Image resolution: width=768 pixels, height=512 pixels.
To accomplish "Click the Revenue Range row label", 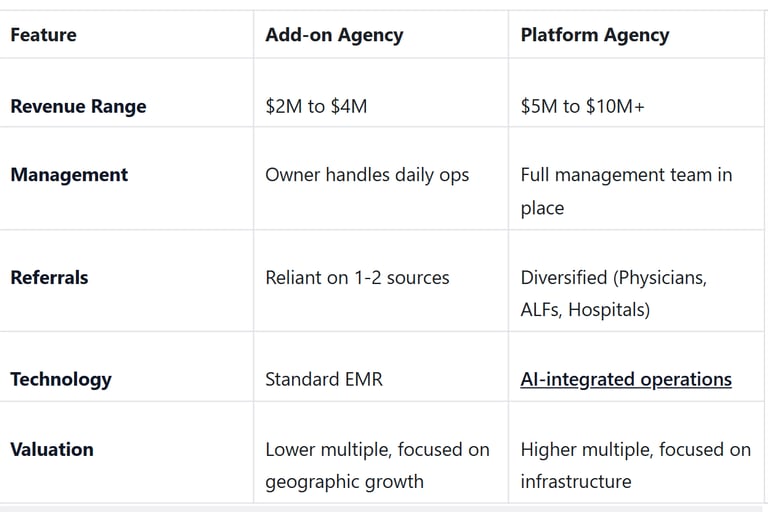I will 78,106.
